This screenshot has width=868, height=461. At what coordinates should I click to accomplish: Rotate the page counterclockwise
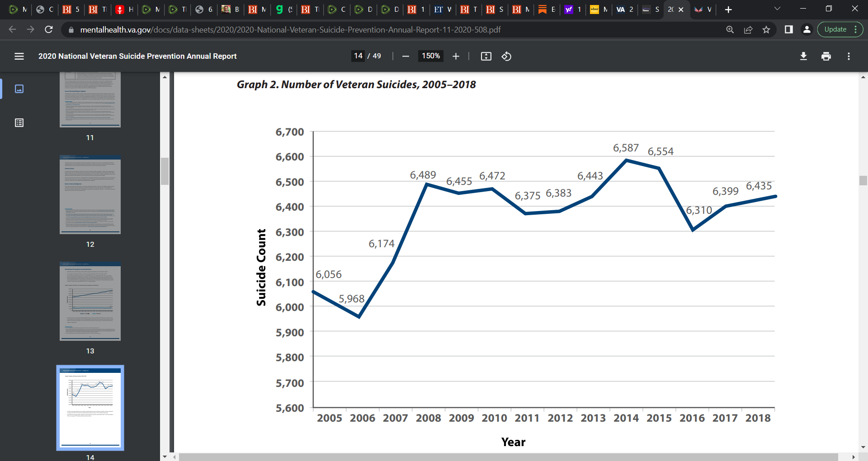click(x=506, y=56)
